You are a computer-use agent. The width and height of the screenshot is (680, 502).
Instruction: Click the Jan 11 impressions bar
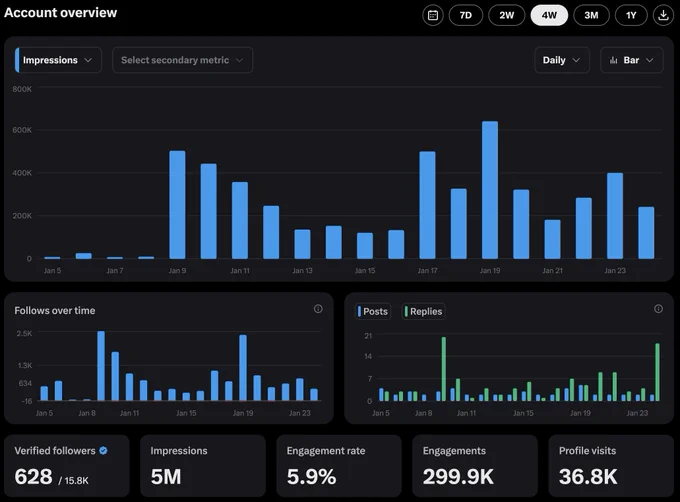tap(240, 220)
